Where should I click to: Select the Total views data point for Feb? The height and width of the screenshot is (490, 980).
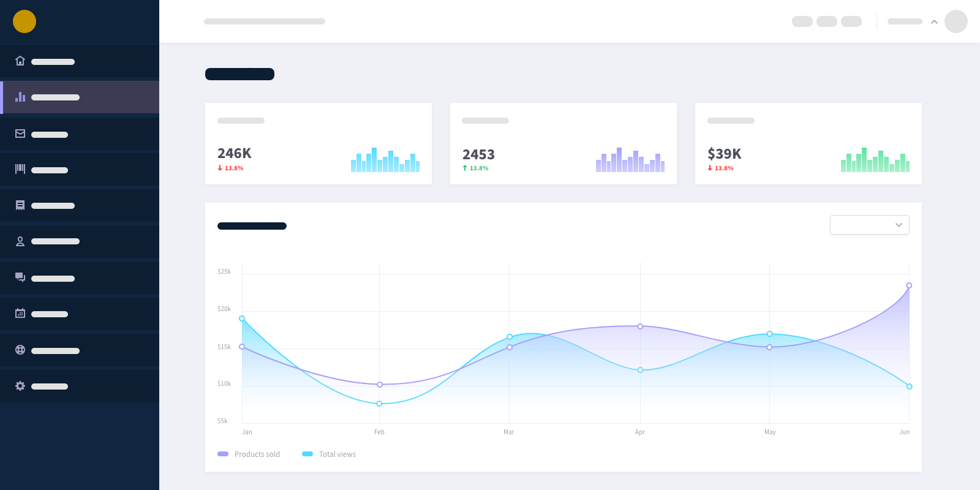[379, 404]
